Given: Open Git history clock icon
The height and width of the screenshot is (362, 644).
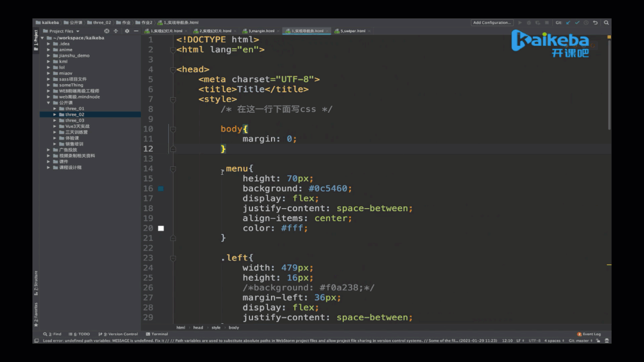Looking at the screenshot, I should (x=586, y=23).
